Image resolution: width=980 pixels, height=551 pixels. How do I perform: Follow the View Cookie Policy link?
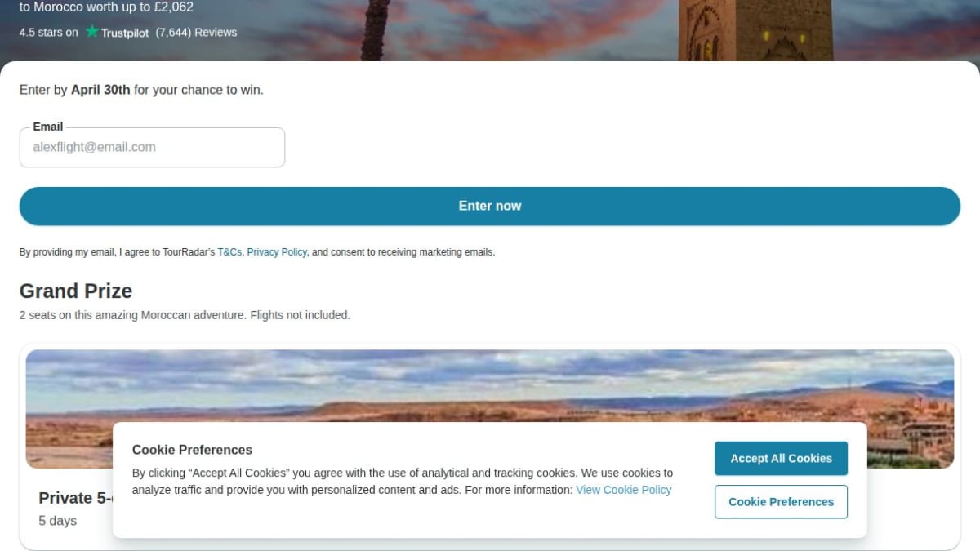pyautogui.click(x=624, y=490)
